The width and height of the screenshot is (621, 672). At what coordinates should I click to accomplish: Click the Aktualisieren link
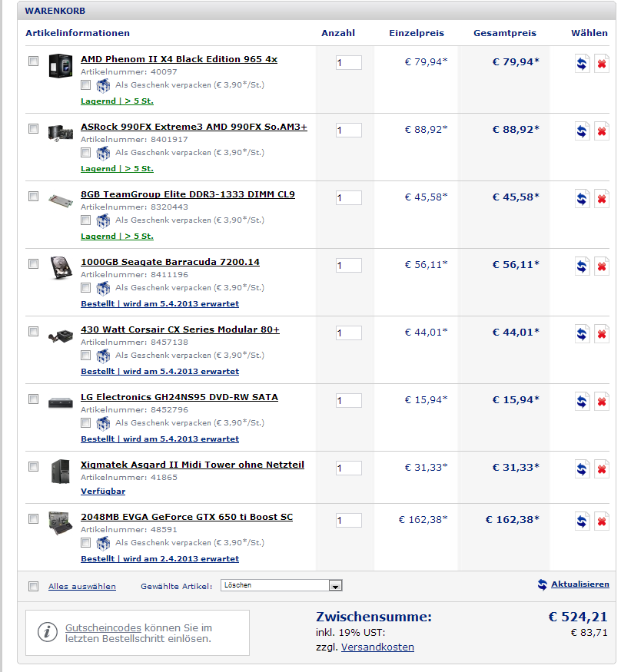(579, 584)
